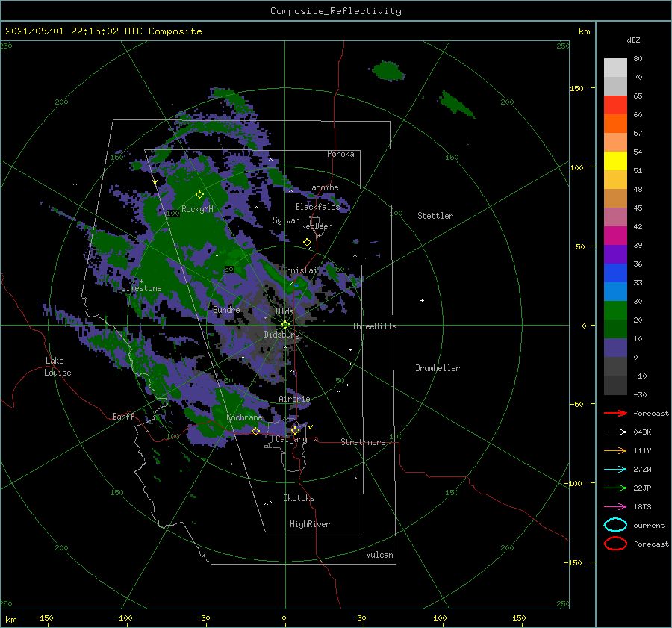
Task: Select the Calgary city label
Action: click(291, 439)
